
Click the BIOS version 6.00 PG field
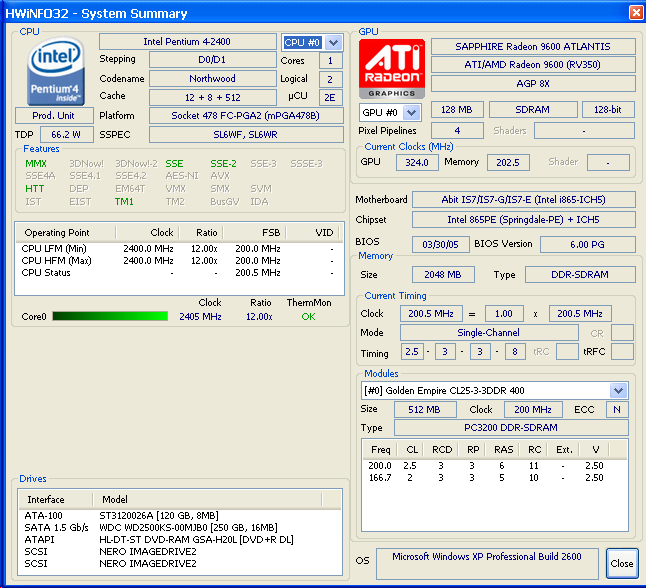point(587,245)
